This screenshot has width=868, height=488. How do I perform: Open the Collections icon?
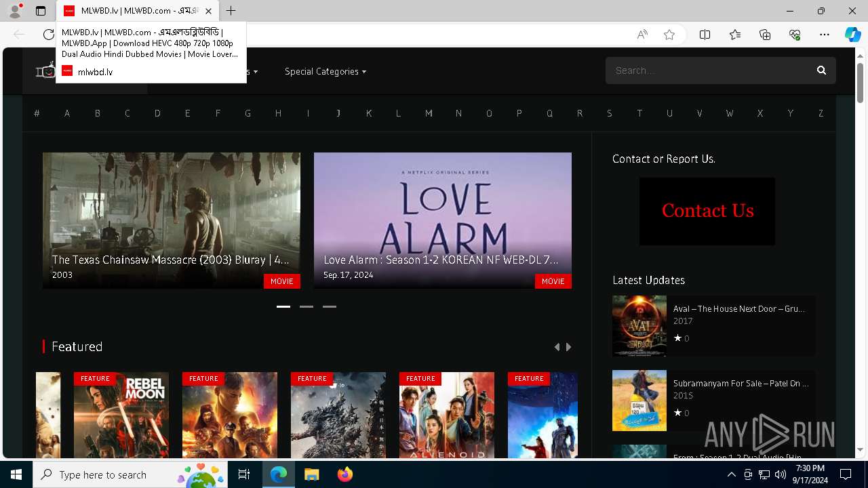765,35
